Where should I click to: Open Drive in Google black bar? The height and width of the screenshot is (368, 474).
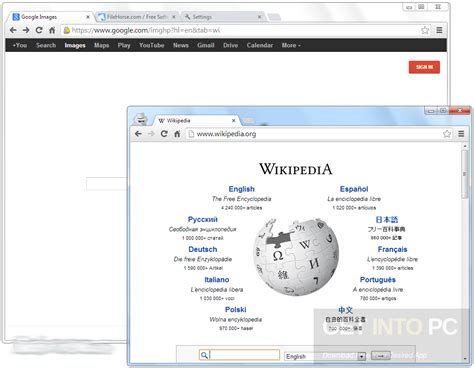pos(230,45)
